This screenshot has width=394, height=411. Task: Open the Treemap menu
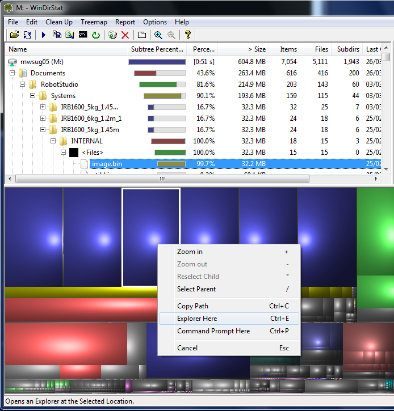point(94,22)
